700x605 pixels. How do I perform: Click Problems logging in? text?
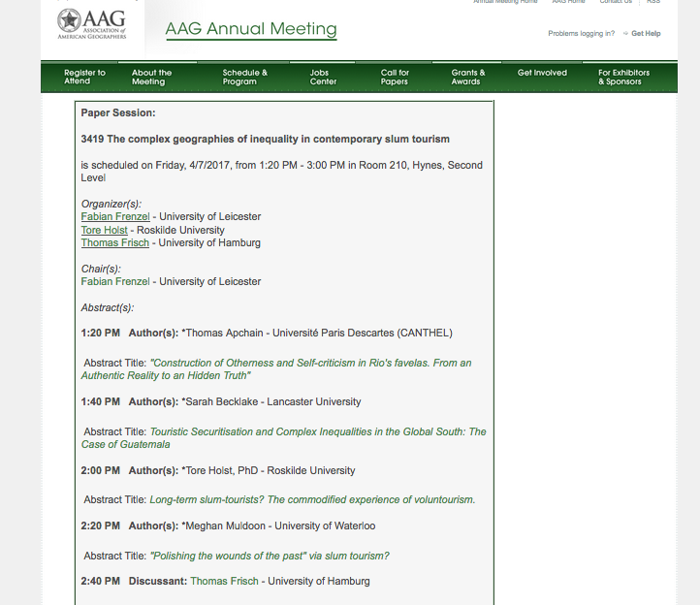[582, 34]
